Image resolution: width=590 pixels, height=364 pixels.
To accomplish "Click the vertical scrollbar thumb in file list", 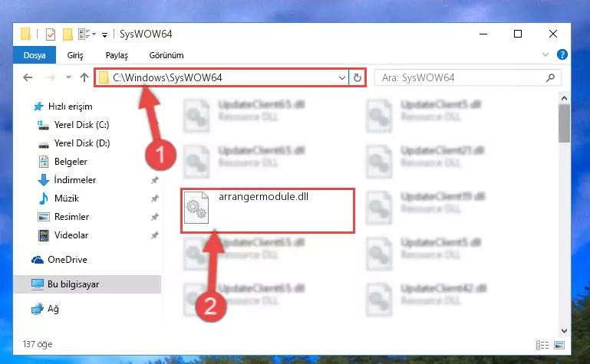I will [564, 123].
